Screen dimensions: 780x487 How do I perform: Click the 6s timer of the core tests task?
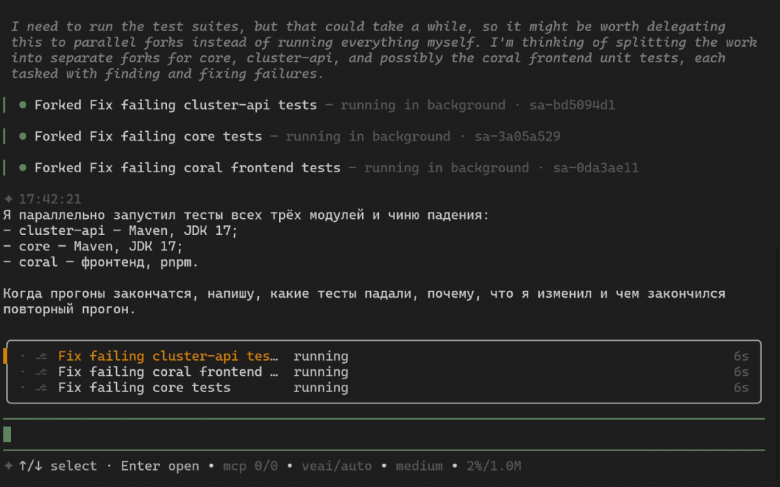click(741, 388)
